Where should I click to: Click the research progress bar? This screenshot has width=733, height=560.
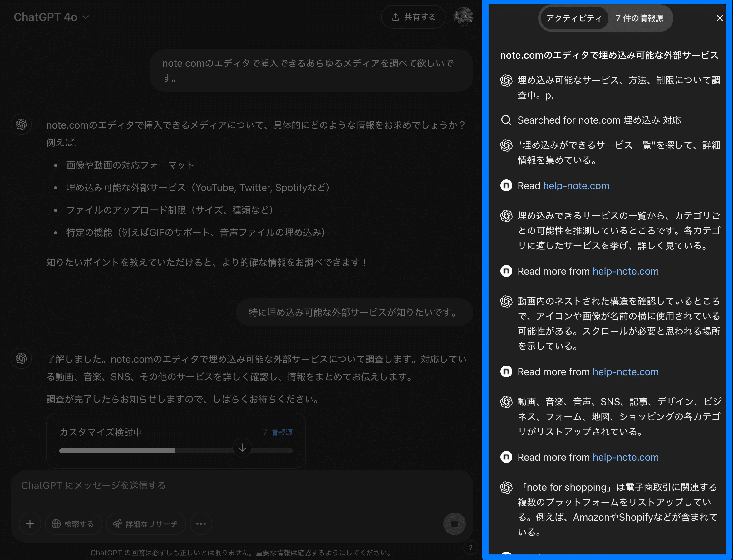coord(176,451)
